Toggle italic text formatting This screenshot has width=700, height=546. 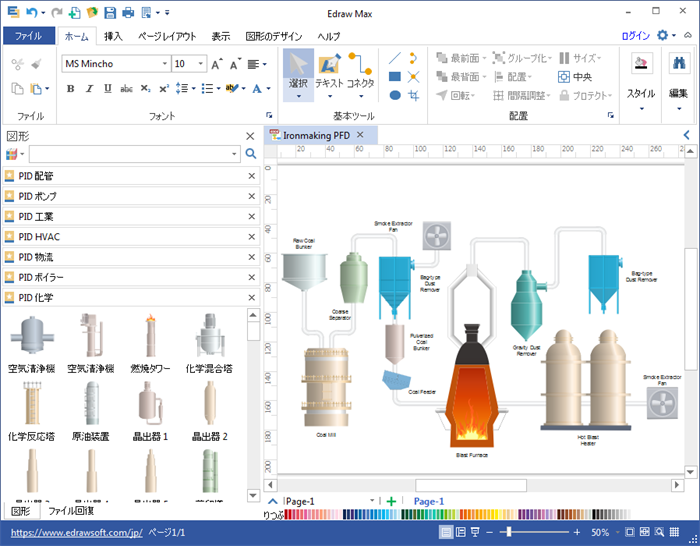(x=89, y=88)
